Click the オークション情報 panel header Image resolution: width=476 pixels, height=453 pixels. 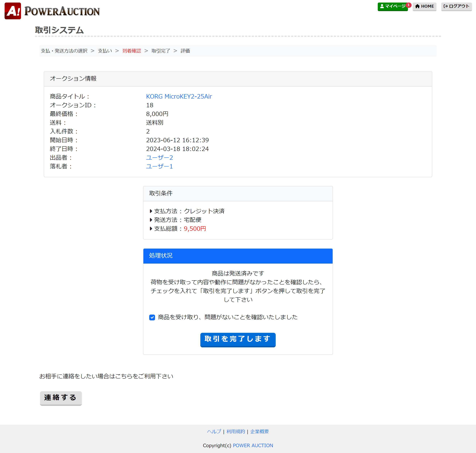coord(238,79)
